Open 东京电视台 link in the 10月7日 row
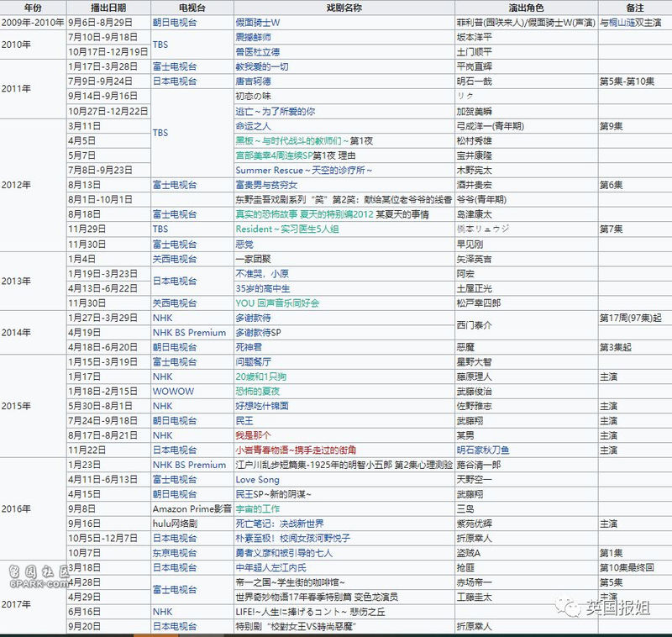Viewport: 672px width, 637px height. 175,553
